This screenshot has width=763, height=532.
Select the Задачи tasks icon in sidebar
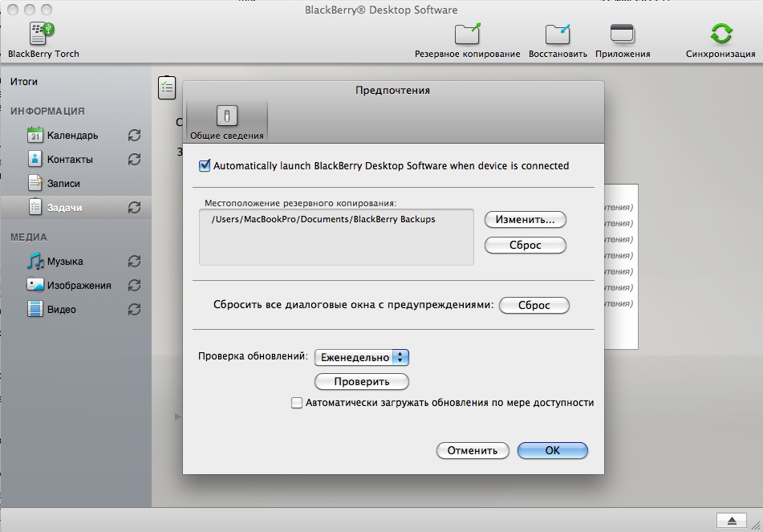35,207
